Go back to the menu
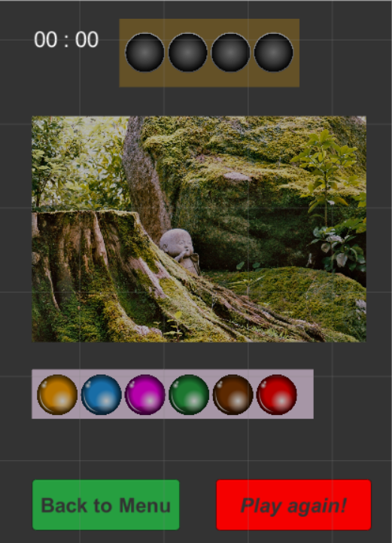 click(x=106, y=505)
